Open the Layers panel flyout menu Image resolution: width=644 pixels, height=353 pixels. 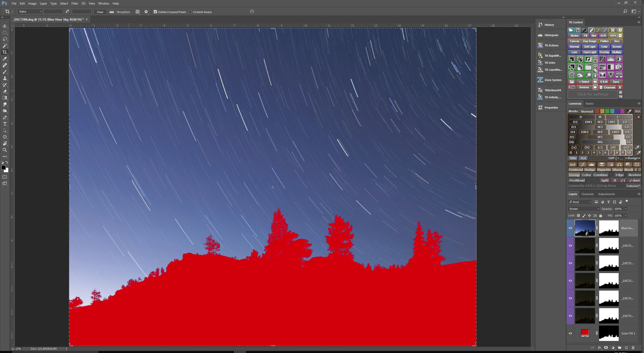(639, 194)
